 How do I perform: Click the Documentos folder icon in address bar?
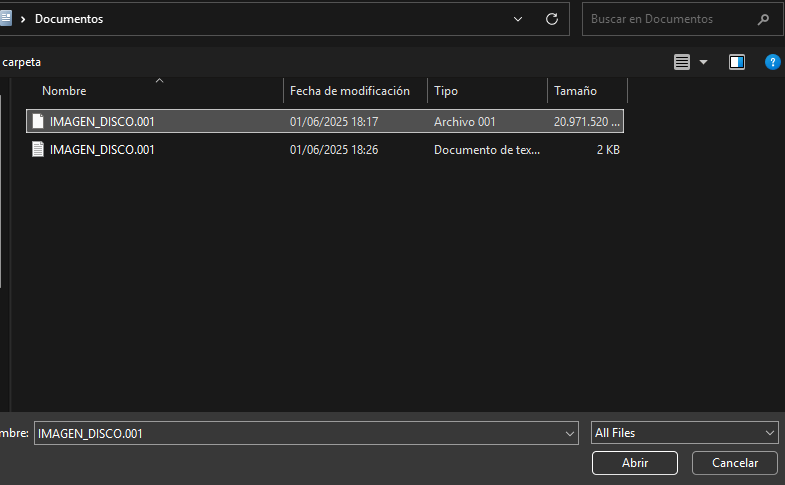[x=5, y=19]
